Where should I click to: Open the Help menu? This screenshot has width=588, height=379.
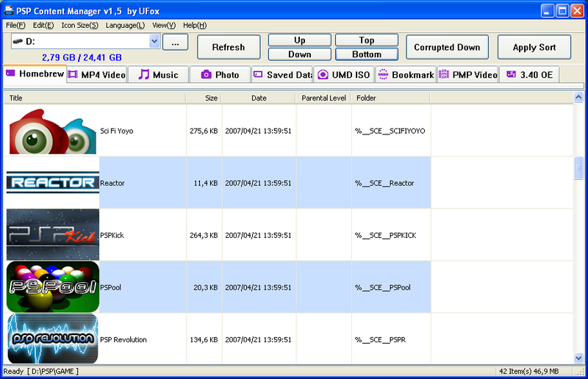(x=195, y=25)
